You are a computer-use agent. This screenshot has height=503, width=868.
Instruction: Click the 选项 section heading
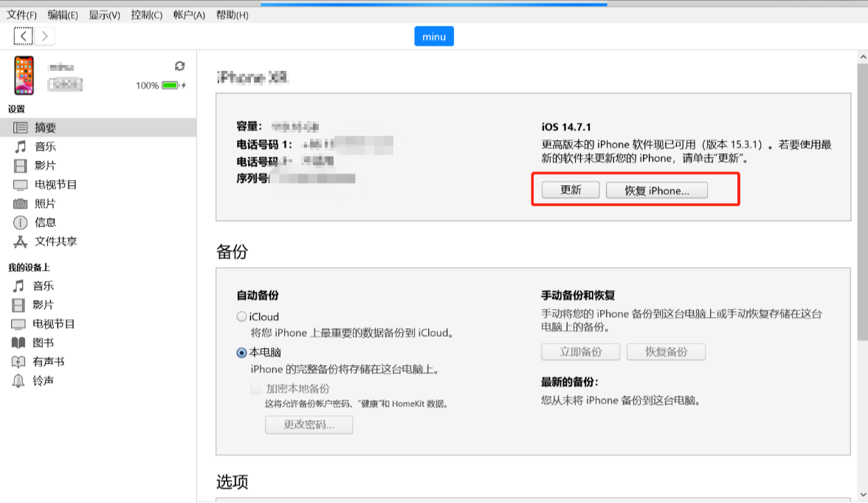pos(232,482)
